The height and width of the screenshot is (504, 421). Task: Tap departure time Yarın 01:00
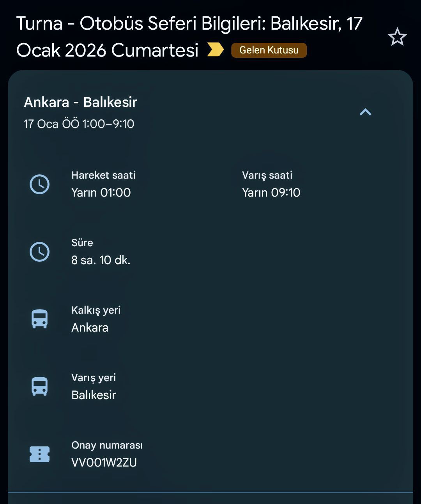[x=101, y=192]
